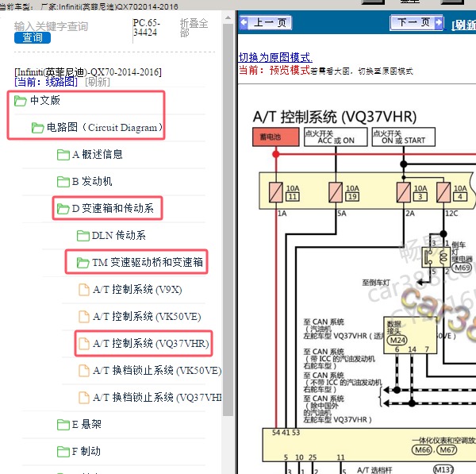This screenshot has height=474, width=476.
Task: Click the 点火开关 ACC 或 ON box
Action: [x=336, y=137]
